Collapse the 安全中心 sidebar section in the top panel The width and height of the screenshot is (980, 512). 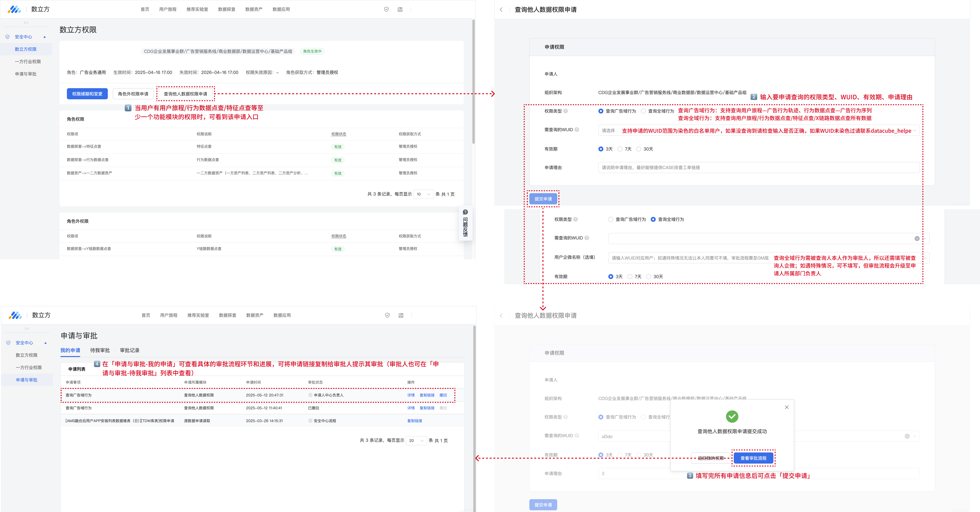[44, 37]
